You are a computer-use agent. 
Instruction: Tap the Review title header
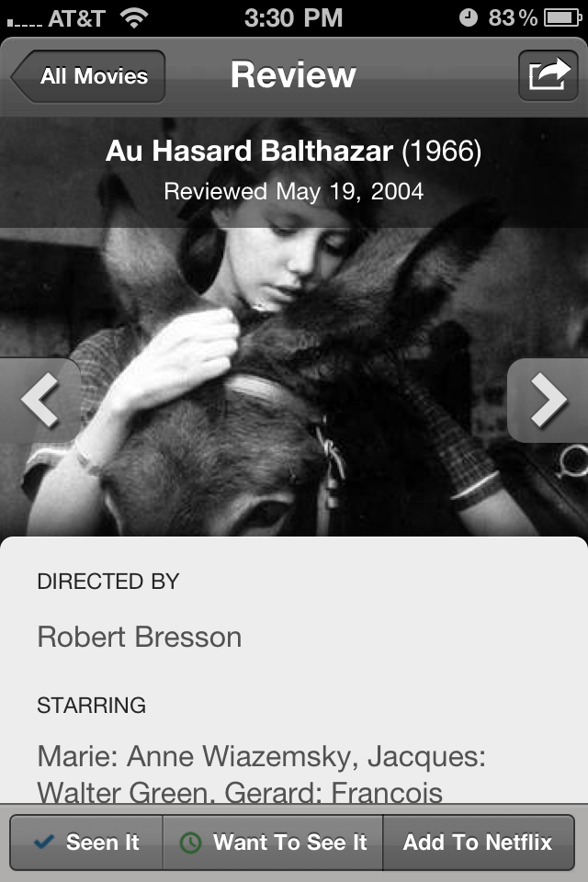(293, 74)
